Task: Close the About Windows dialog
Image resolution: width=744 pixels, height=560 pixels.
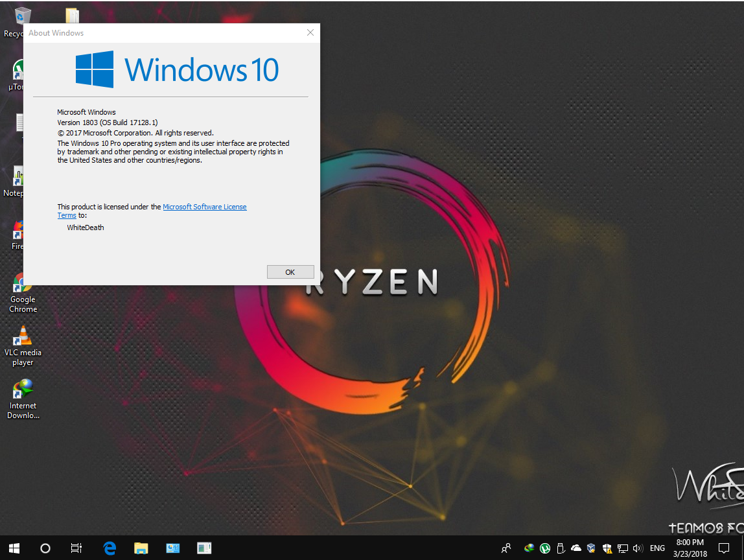Action: pos(310,33)
